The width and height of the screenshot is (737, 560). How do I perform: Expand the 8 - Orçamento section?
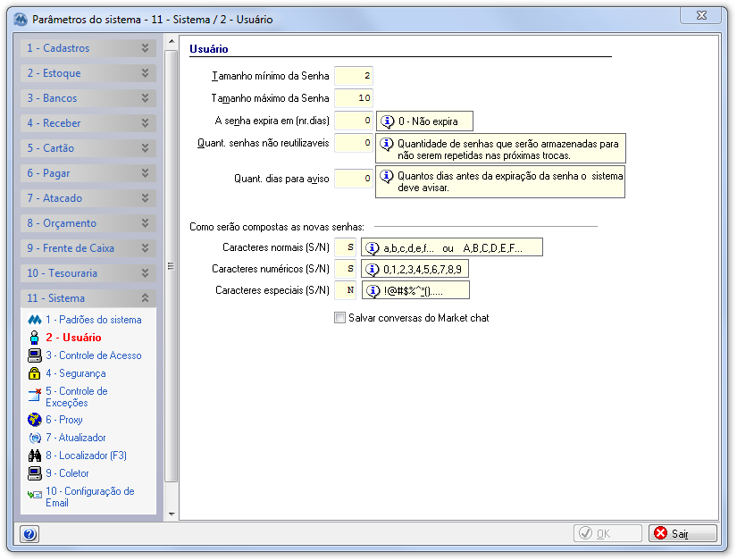coord(88,223)
